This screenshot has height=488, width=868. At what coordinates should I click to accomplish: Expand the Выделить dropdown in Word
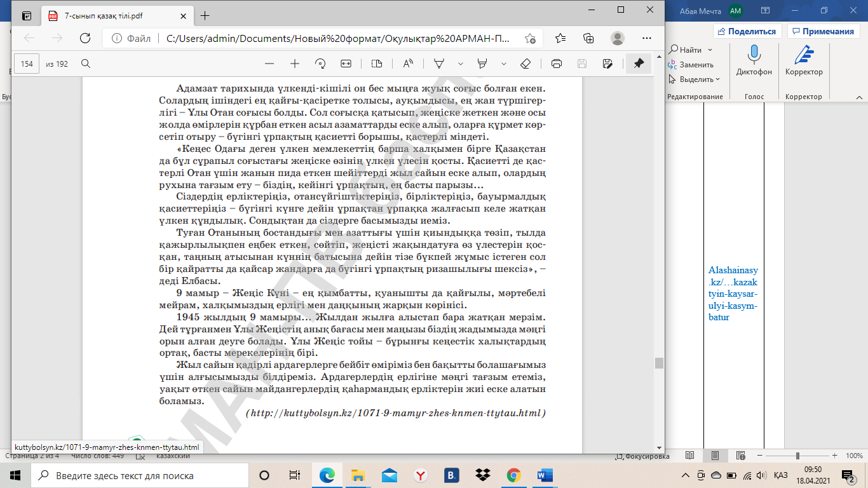click(x=696, y=79)
